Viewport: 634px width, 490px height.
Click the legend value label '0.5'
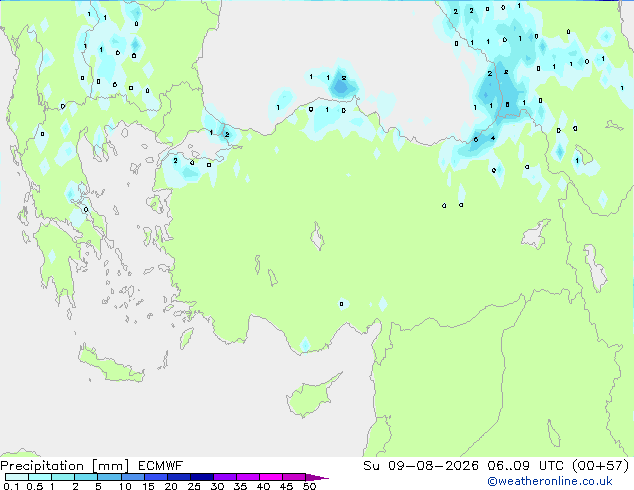[x=35, y=486]
